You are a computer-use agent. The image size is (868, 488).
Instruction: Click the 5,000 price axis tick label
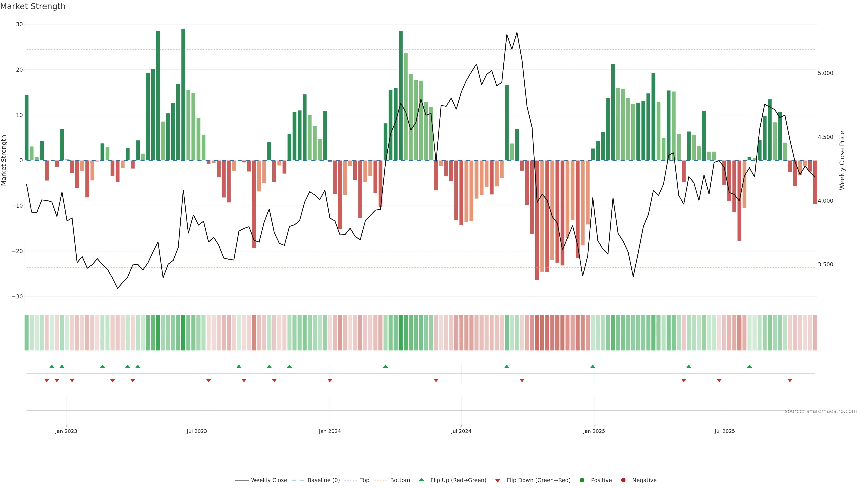click(826, 73)
